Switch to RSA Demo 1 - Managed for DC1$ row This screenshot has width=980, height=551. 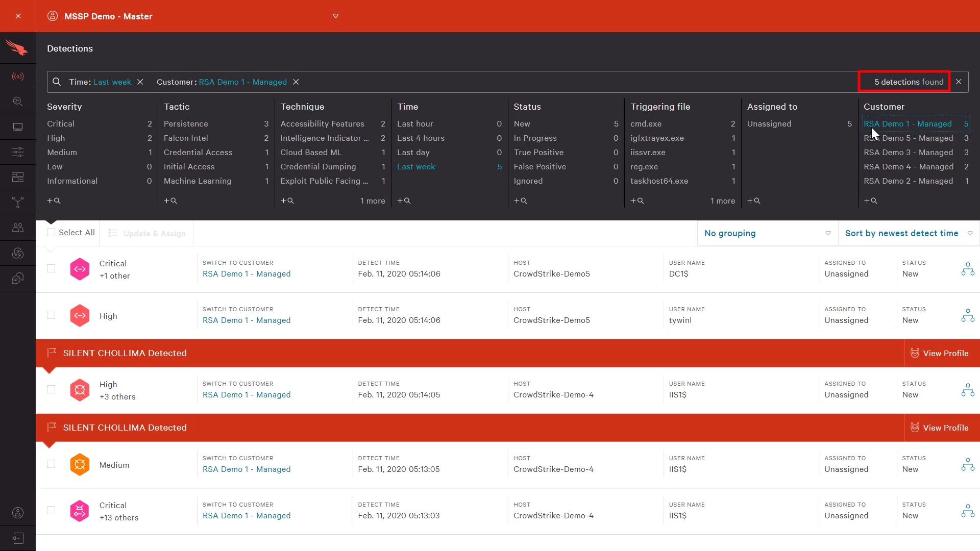[x=247, y=273]
